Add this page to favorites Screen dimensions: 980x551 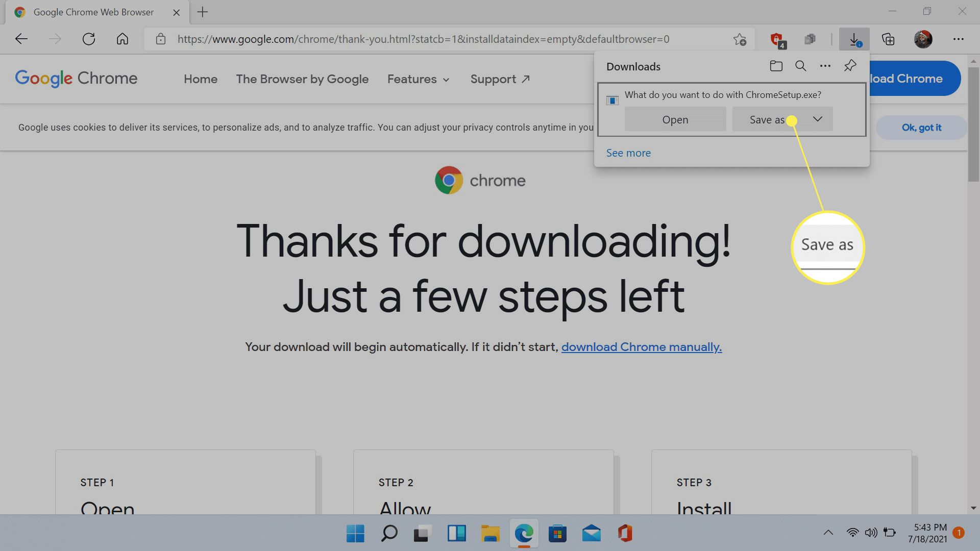coord(740,39)
